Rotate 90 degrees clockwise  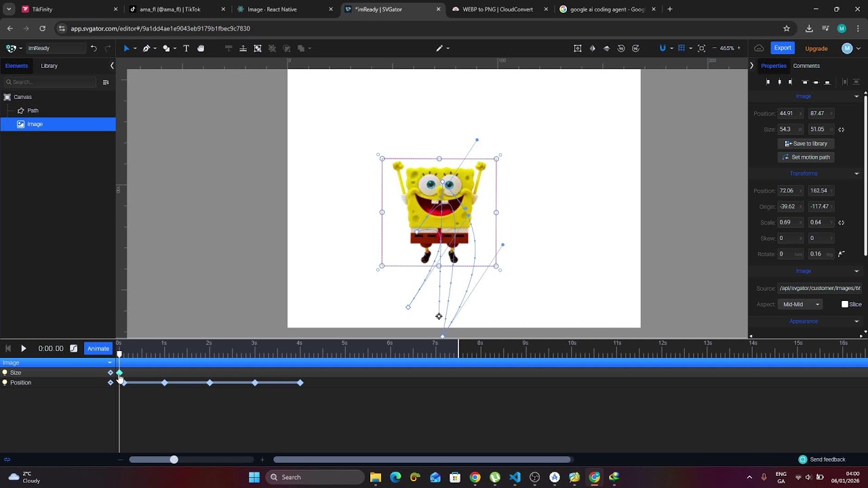pos(635,48)
